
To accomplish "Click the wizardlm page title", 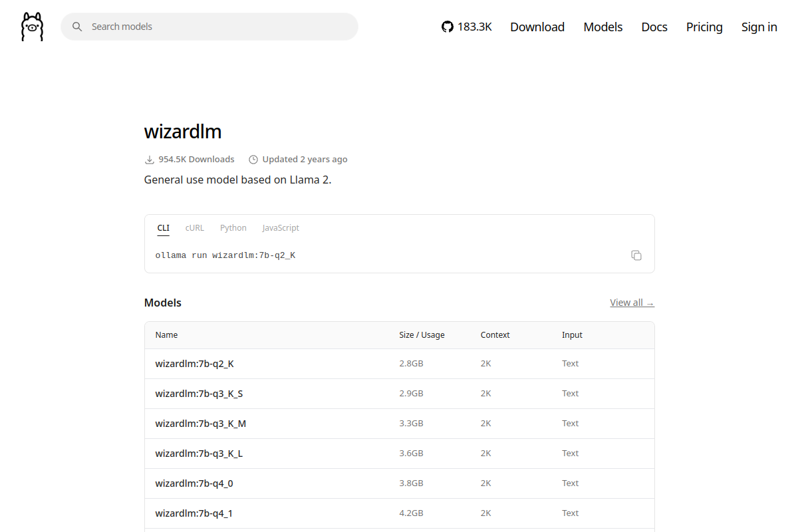I will pyautogui.click(x=183, y=132).
